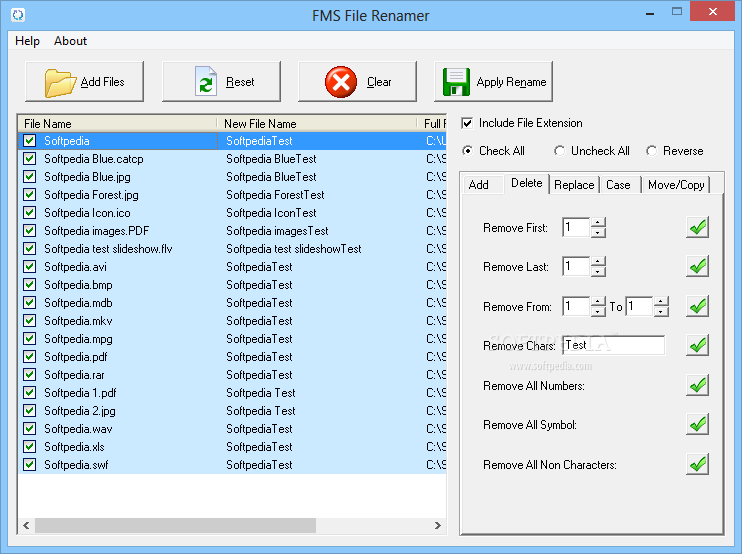Decrease Remove Last value with down arrow
The width and height of the screenshot is (742, 554).
click(x=598, y=272)
